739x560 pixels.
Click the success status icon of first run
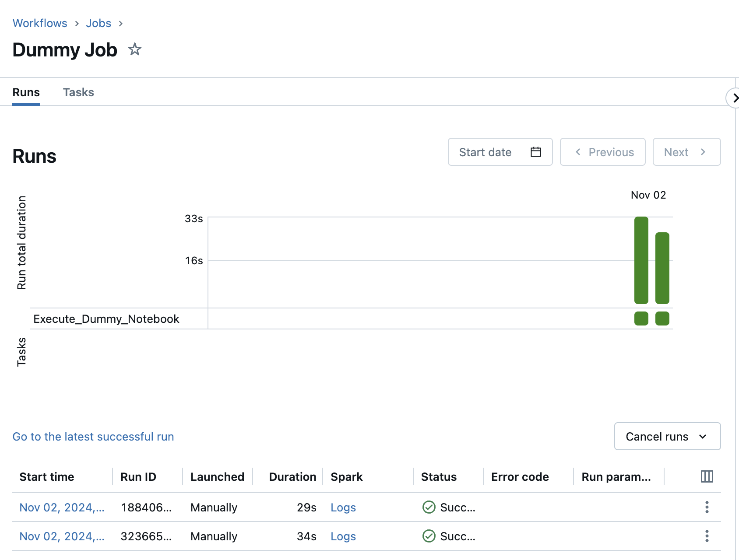click(429, 507)
